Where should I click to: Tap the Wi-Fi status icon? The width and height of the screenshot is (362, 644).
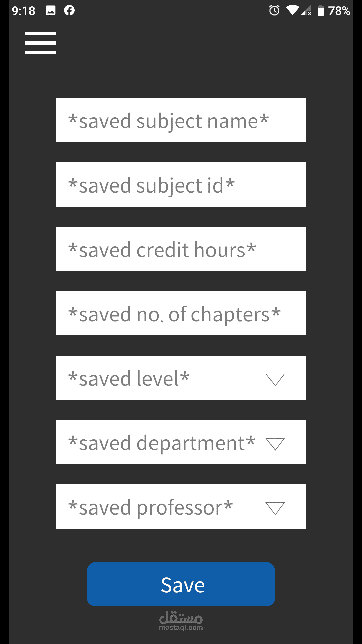click(292, 10)
